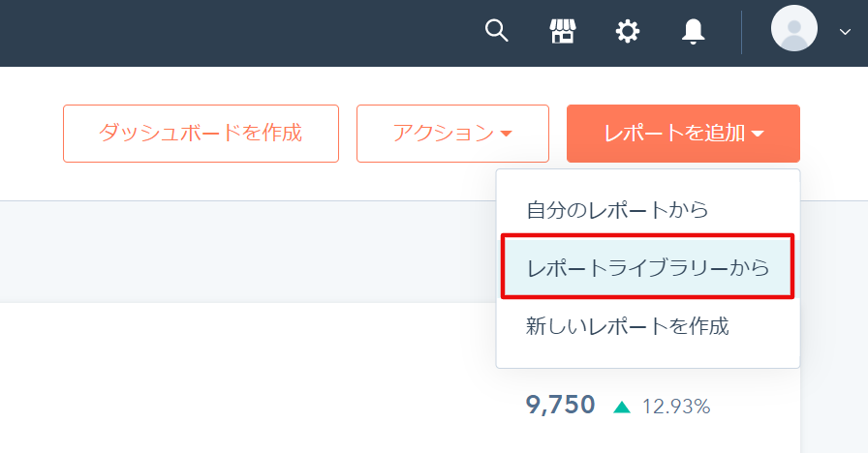Open the settings gear icon
This screenshot has width=868, height=453.
627,31
